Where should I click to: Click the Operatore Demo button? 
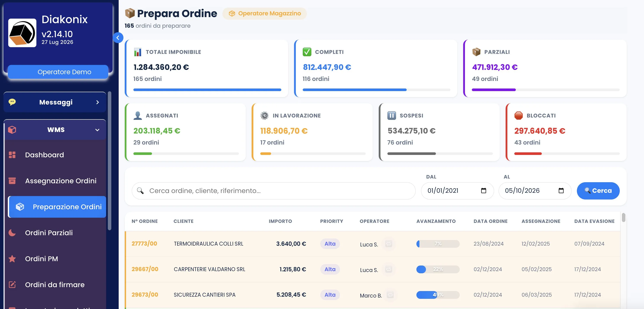click(58, 72)
